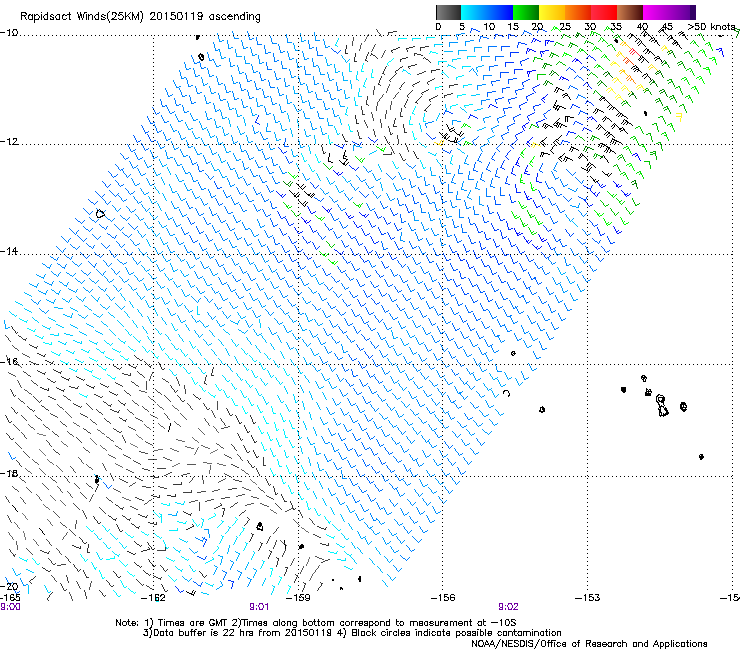Click the note line starting "Note: 1) Times are GMT"
Screen dimensions: 740x650
tap(316, 623)
